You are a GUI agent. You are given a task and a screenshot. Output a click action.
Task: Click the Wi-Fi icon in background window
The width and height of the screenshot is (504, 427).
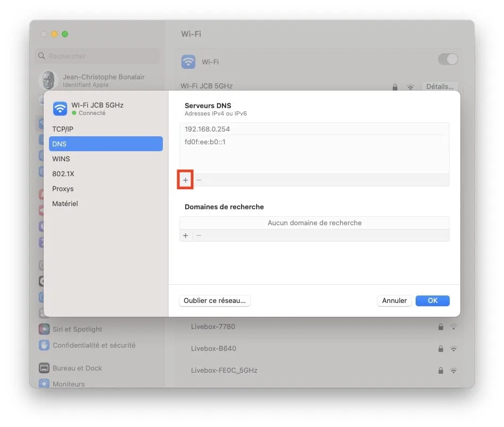pos(188,62)
